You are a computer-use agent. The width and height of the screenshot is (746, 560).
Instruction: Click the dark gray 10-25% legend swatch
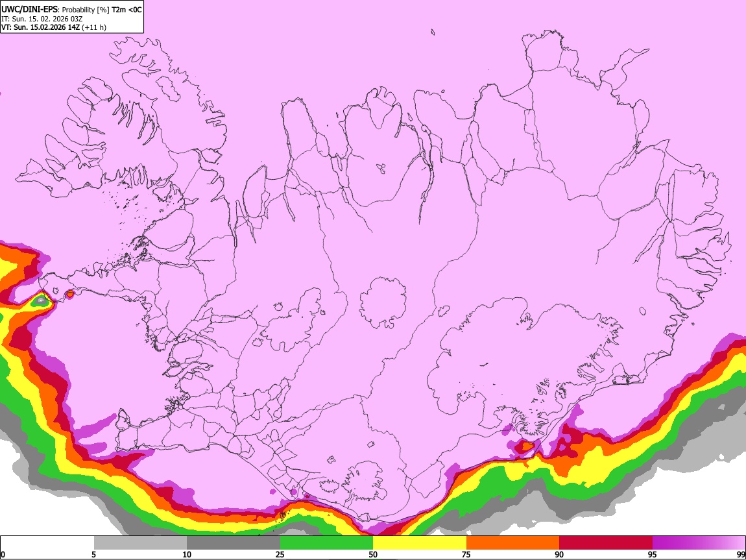[x=234, y=542]
